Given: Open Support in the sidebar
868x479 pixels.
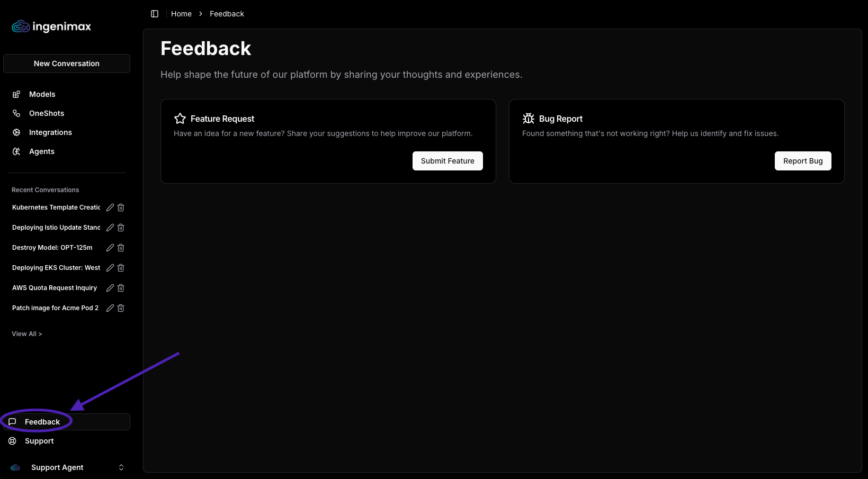Looking at the screenshot, I should [x=39, y=441].
